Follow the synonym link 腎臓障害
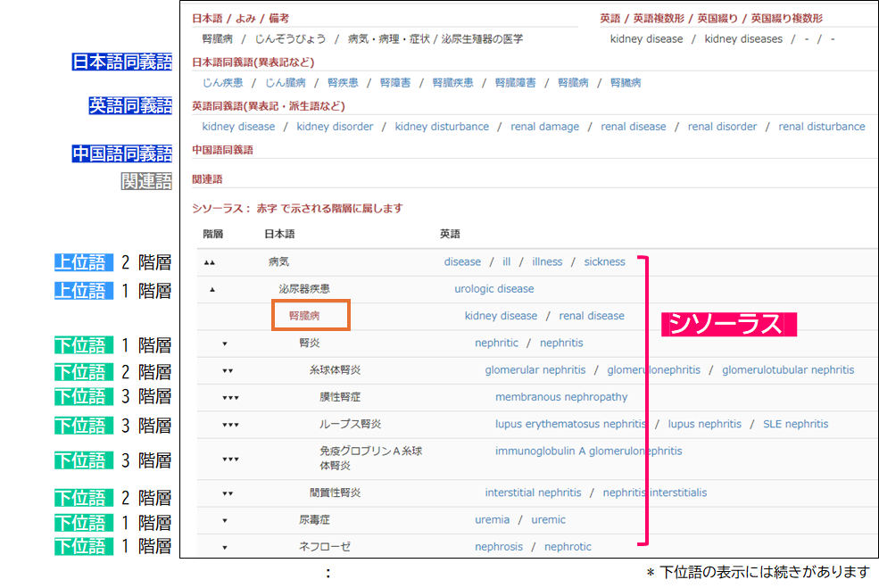This screenshot has height=588, width=879. click(516, 83)
